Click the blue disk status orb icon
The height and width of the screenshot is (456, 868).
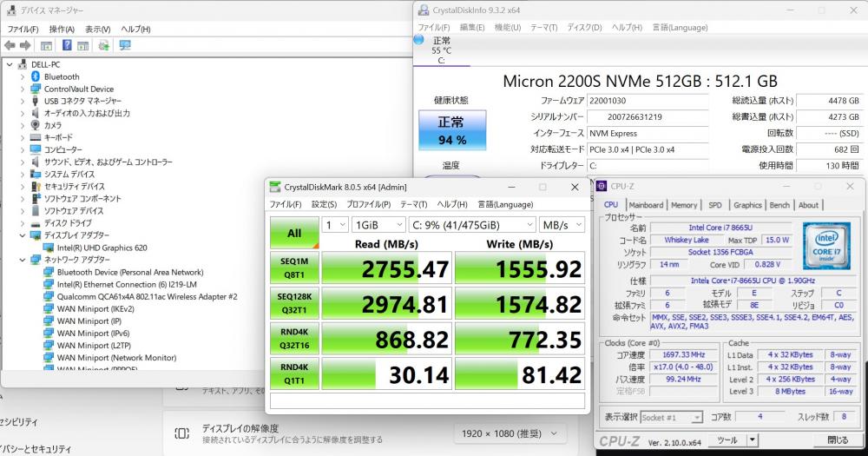(419, 39)
